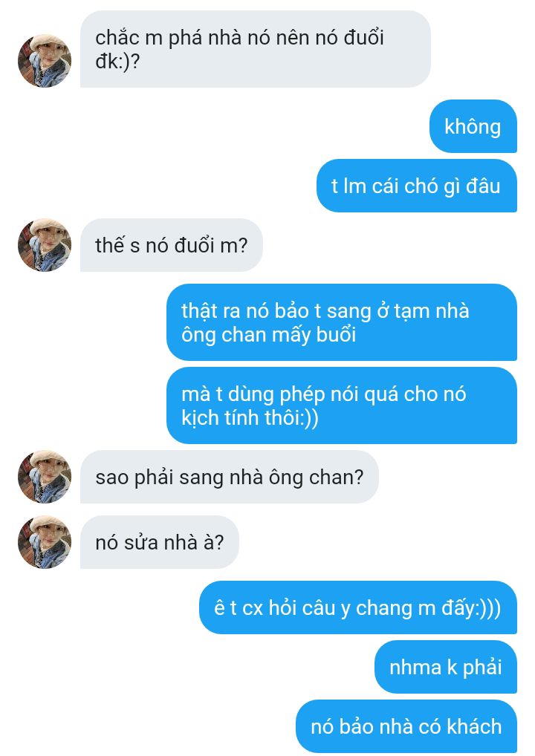Tap avatar next to 'thế s nó đuổi m?'
The height and width of the screenshot is (756, 535).
click(45, 245)
